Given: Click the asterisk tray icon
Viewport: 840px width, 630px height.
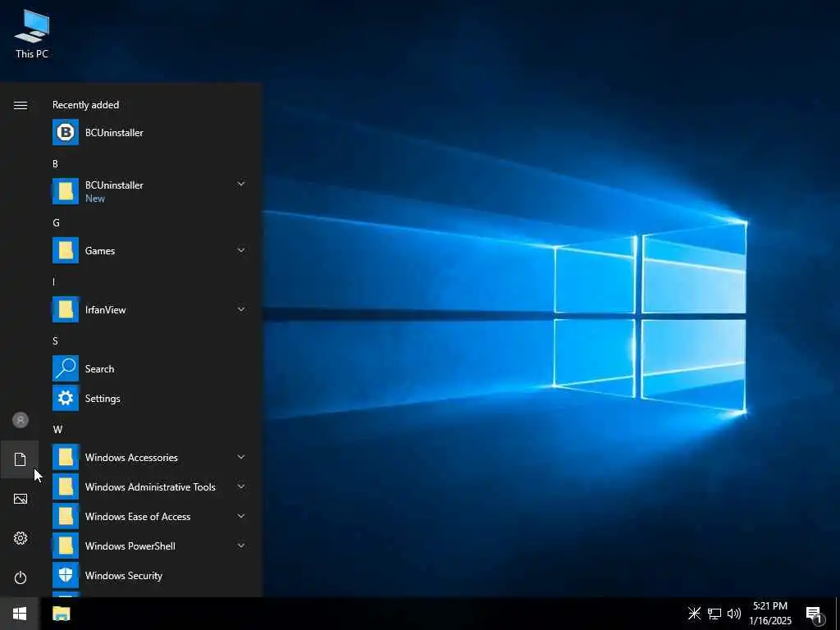Looking at the screenshot, I should pos(694,613).
